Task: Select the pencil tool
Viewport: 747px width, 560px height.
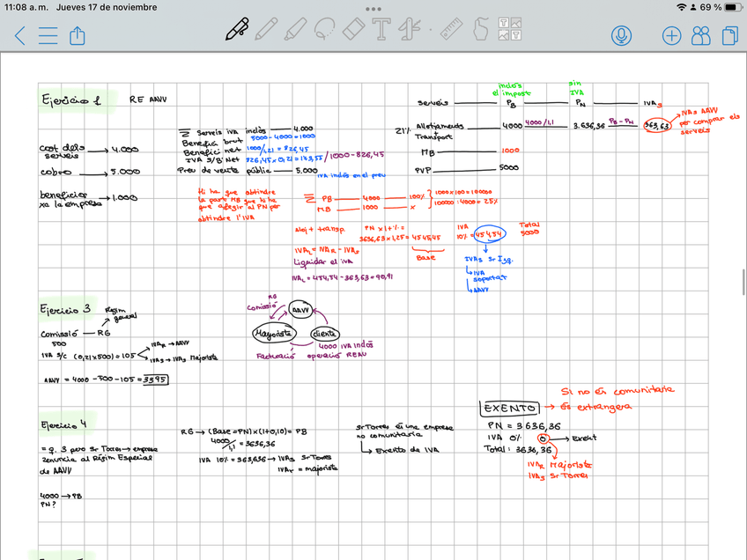Action: pyautogui.click(x=267, y=29)
